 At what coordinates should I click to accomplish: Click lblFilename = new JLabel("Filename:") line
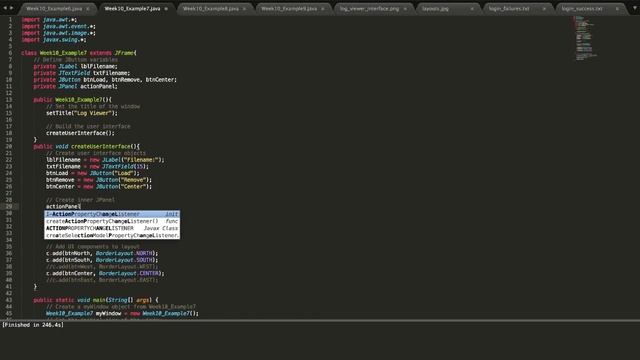click(105, 160)
